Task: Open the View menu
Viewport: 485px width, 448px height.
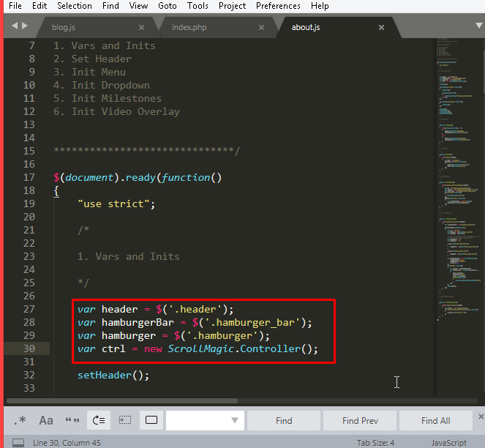Action: (x=138, y=6)
